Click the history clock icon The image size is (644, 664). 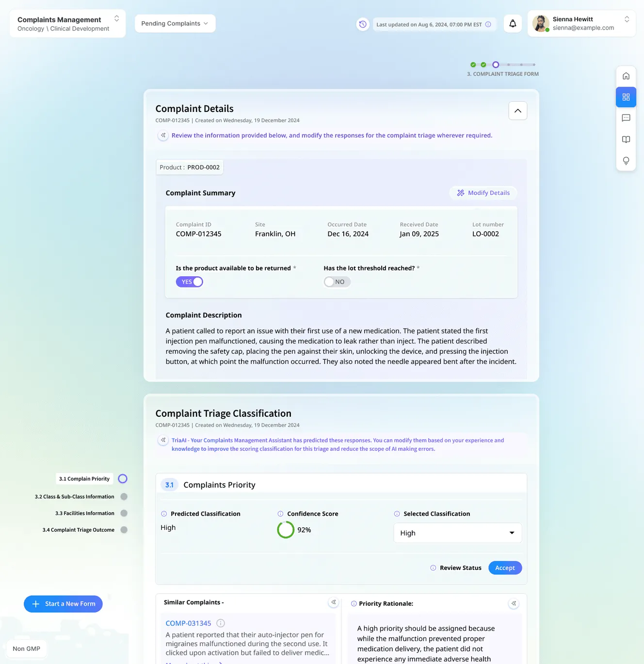(363, 24)
